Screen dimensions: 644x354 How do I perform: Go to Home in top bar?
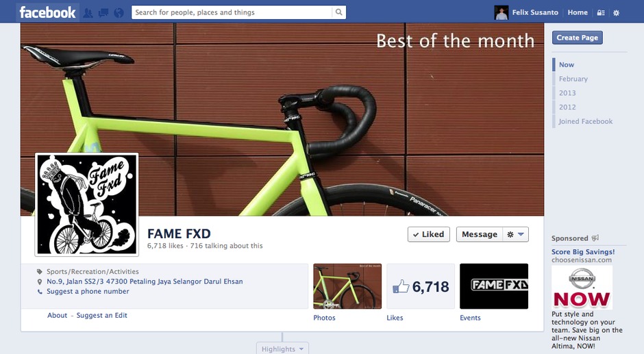coord(578,12)
